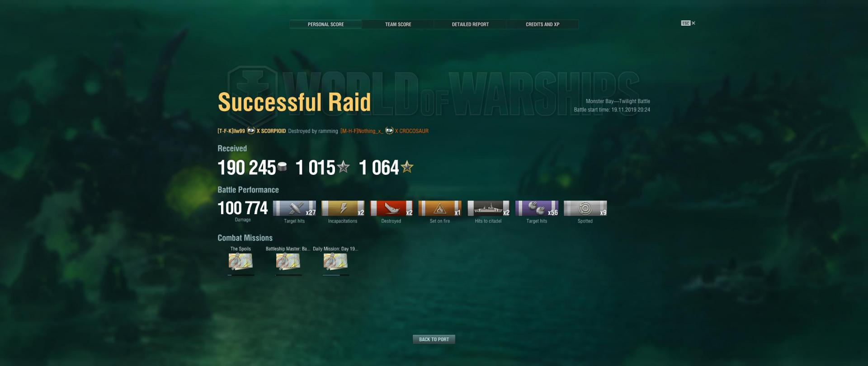Click the Set on fire ribbon
868x366 pixels.
coord(440,208)
